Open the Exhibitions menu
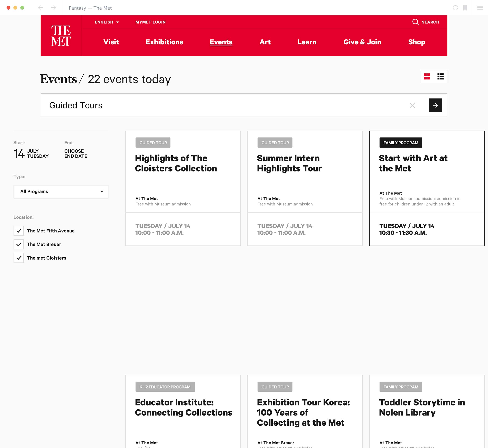The width and height of the screenshot is (488, 448). (164, 42)
